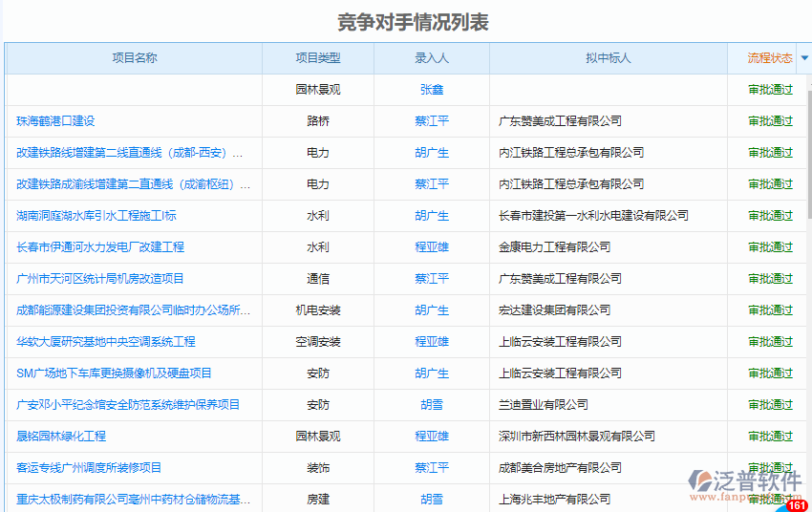Open 湖南洞庭湖水库引水工程施工I标 project
Viewport: 812px width, 512px height.
point(96,216)
